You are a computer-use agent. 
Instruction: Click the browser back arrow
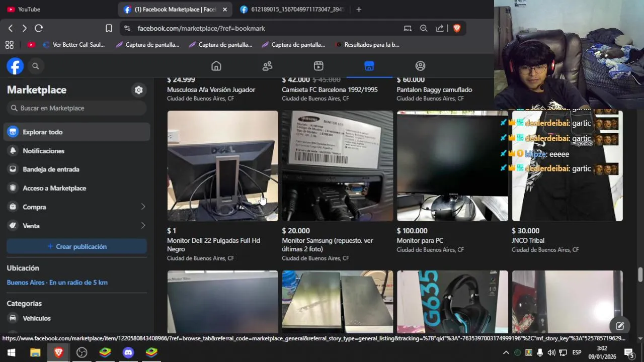coord(11,28)
